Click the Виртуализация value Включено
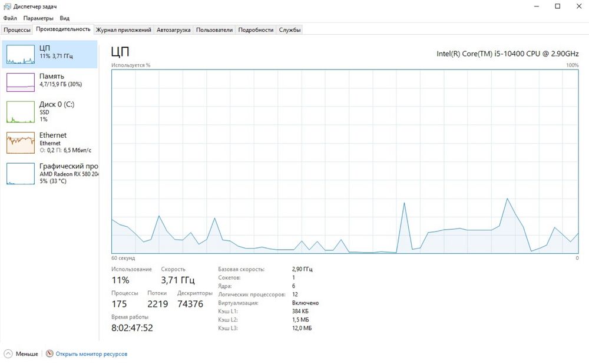589x364 pixels. 305,303
